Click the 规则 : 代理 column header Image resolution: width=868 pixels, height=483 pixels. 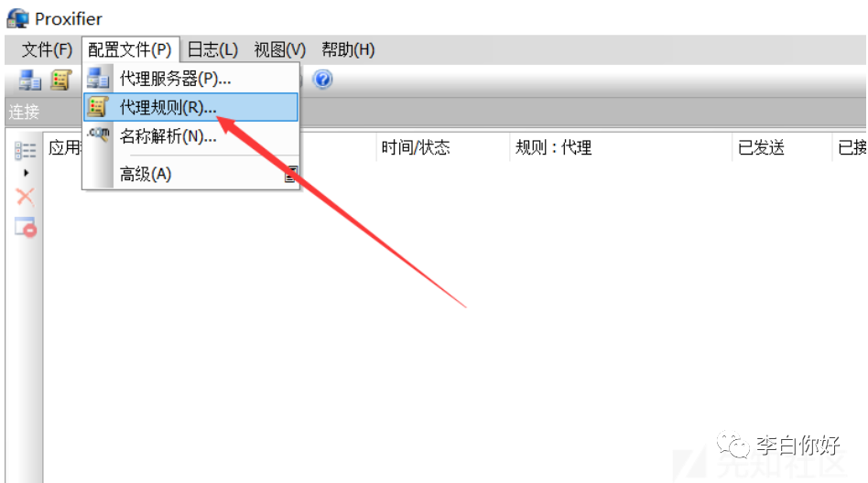pos(553,147)
